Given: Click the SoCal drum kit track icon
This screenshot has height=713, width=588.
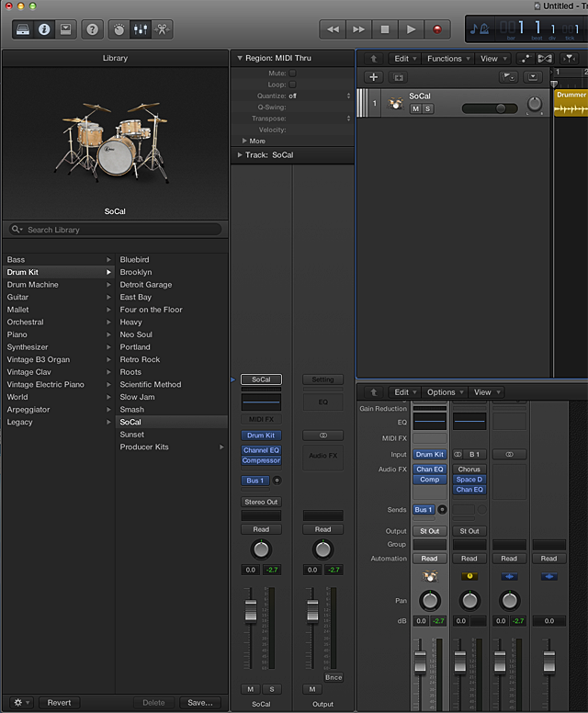Looking at the screenshot, I should (396, 103).
